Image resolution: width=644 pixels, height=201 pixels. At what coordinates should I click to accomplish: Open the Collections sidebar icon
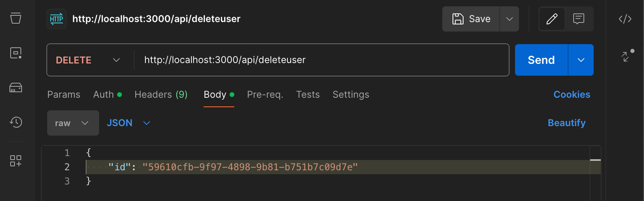(x=16, y=18)
